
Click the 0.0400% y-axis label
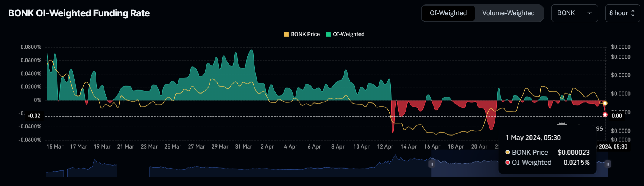(x=31, y=74)
